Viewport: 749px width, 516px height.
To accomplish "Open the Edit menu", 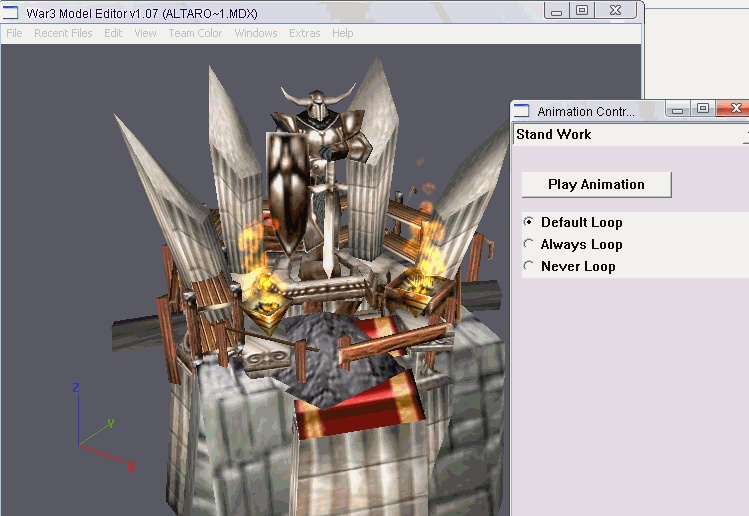I will point(113,33).
